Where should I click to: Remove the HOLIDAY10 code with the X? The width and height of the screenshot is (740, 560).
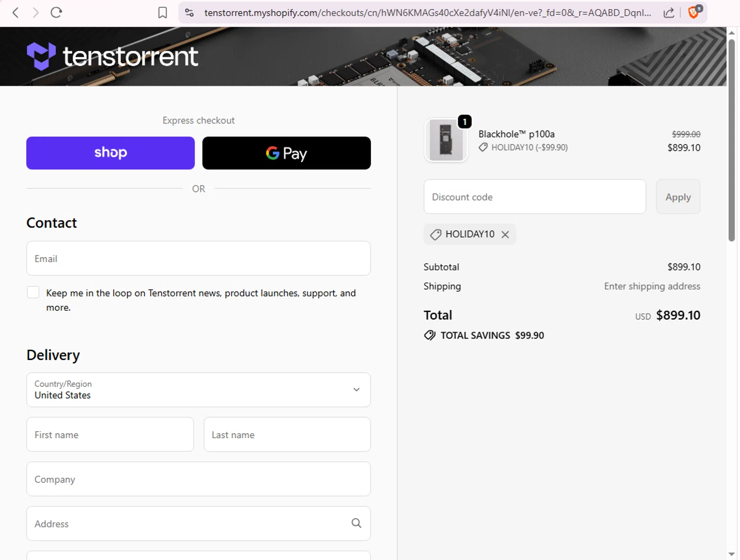(x=505, y=235)
